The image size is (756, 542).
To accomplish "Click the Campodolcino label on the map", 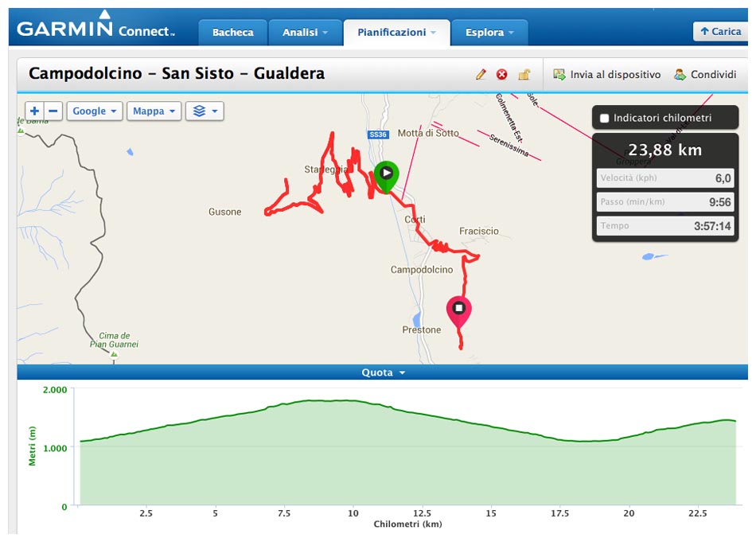I will tap(422, 270).
